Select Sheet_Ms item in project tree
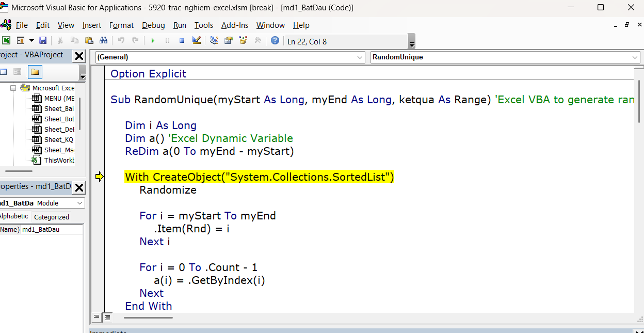This screenshot has height=333, width=644. click(53, 150)
